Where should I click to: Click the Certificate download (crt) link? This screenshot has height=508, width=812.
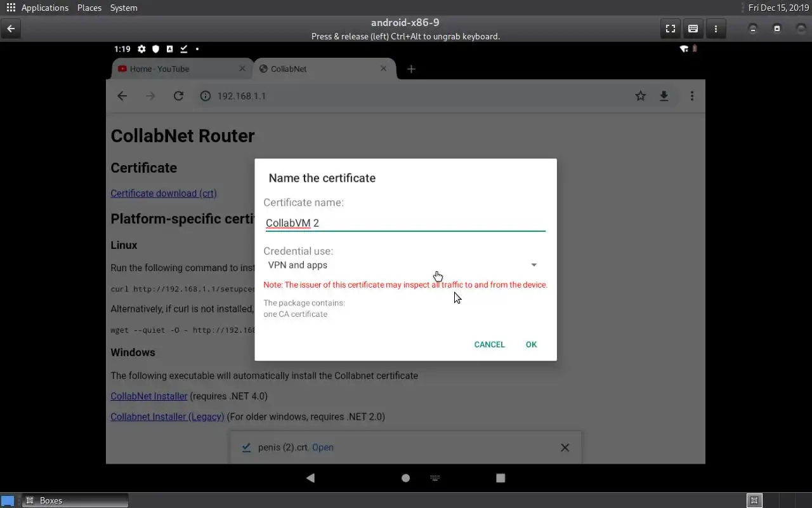[164, 193]
